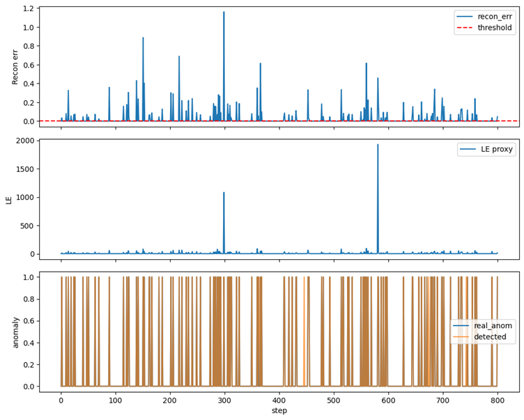Click the "LE" y-axis label

tap(9, 199)
